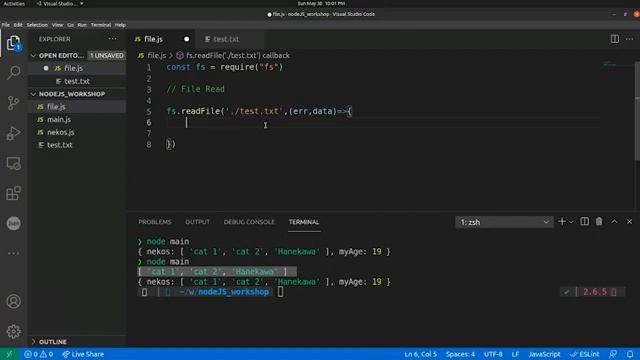The height and width of the screenshot is (360, 640).
Task: Open the Accounts menu icon
Action: tap(13, 301)
